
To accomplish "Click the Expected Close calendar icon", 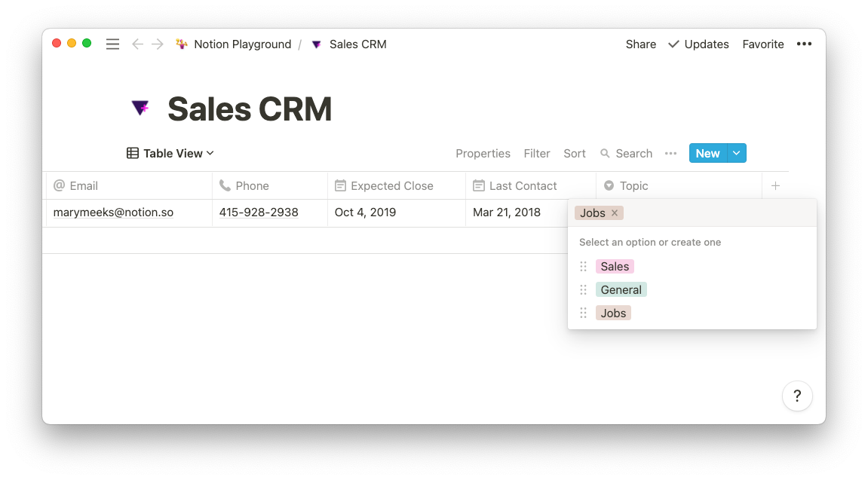I will pos(340,186).
